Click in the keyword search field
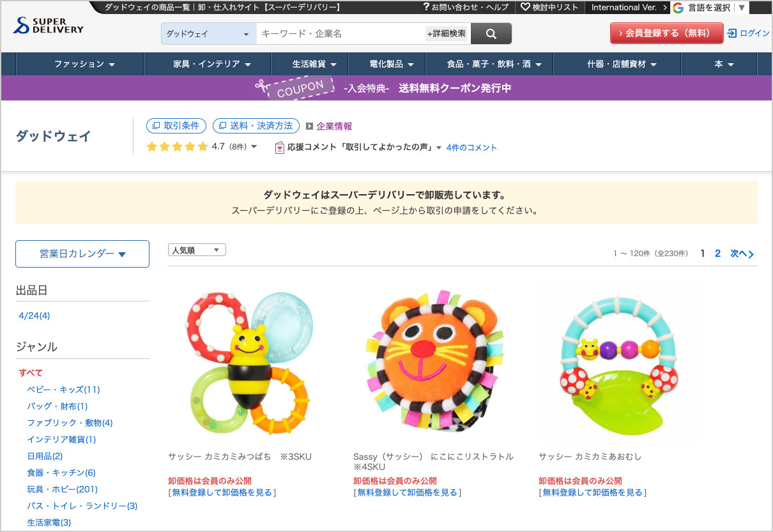This screenshot has width=773, height=532. click(x=341, y=34)
